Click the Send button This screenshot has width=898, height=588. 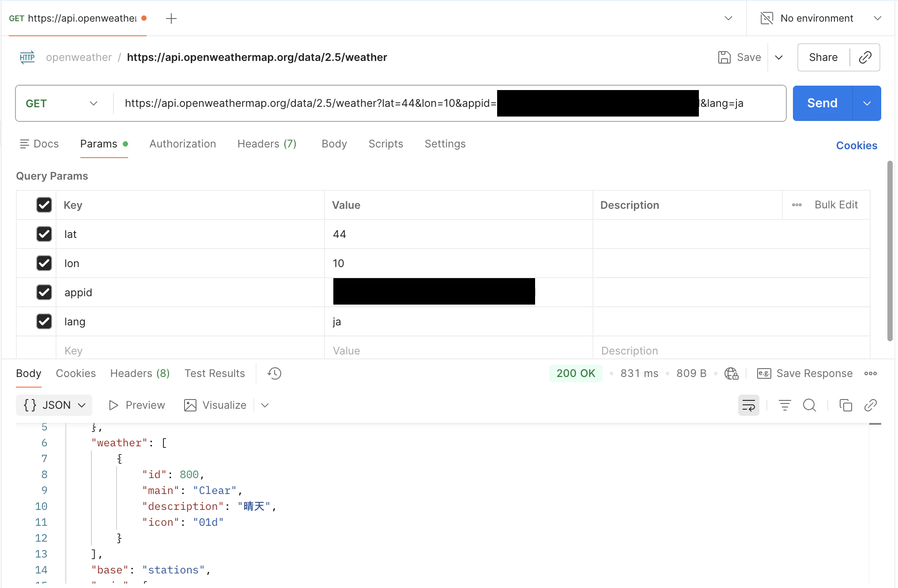click(822, 103)
